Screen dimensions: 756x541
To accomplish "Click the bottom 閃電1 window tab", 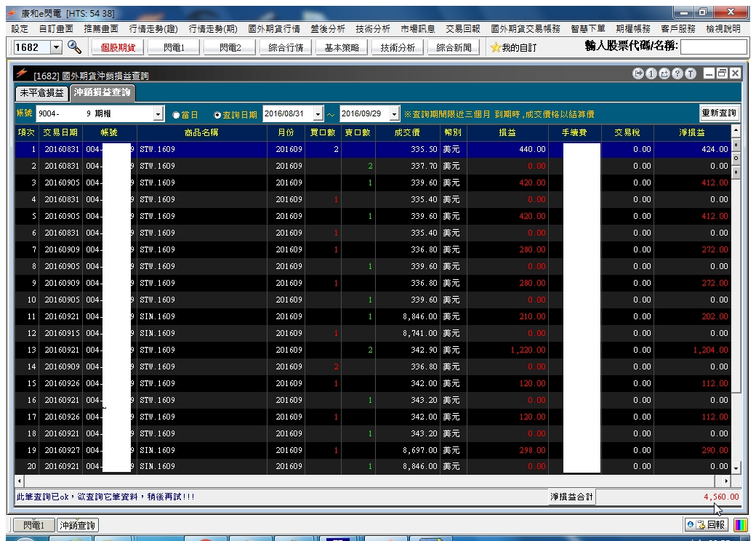I will pyautogui.click(x=33, y=525).
